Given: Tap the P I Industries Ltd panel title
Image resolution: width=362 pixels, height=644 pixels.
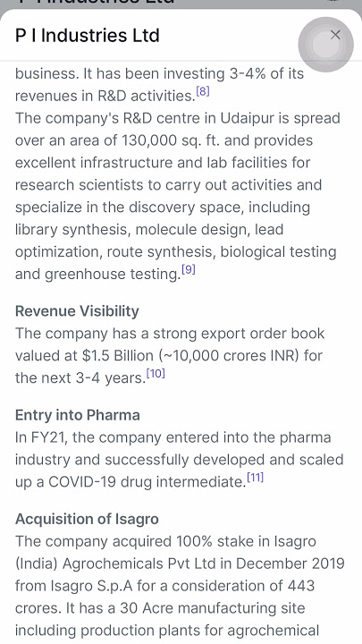Looking at the screenshot, I should [87, 35].
